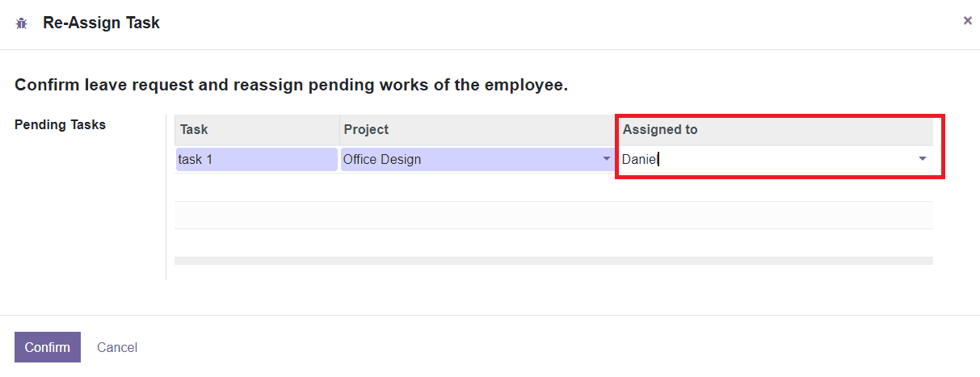Sort by the Project column header
The image size is (980, 377).
coord(366,129)
